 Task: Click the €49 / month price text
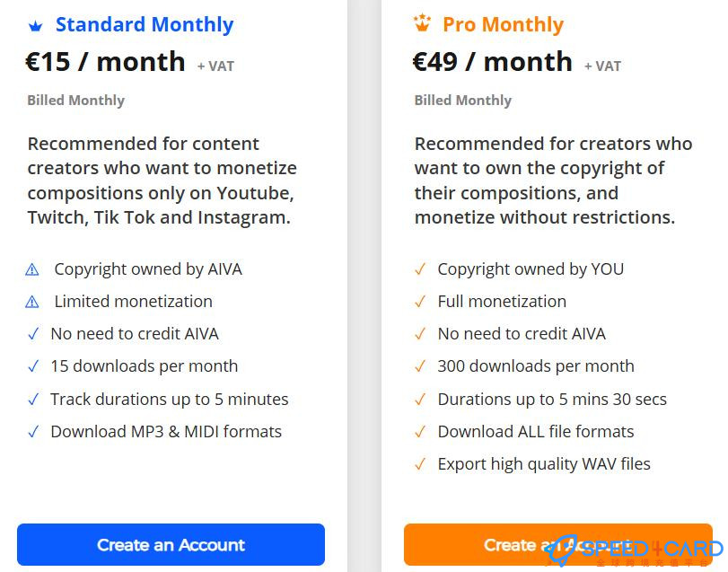(x=492, y=62)
